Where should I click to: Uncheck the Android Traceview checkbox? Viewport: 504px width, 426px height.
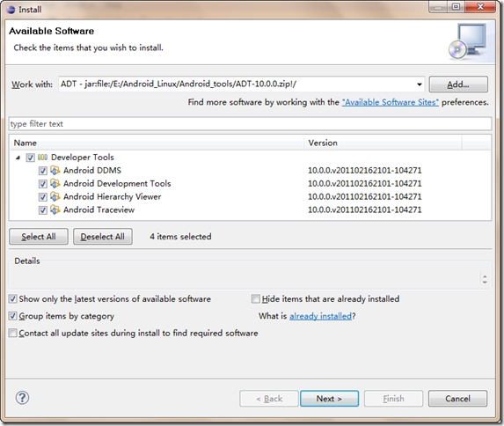(43, 210)
